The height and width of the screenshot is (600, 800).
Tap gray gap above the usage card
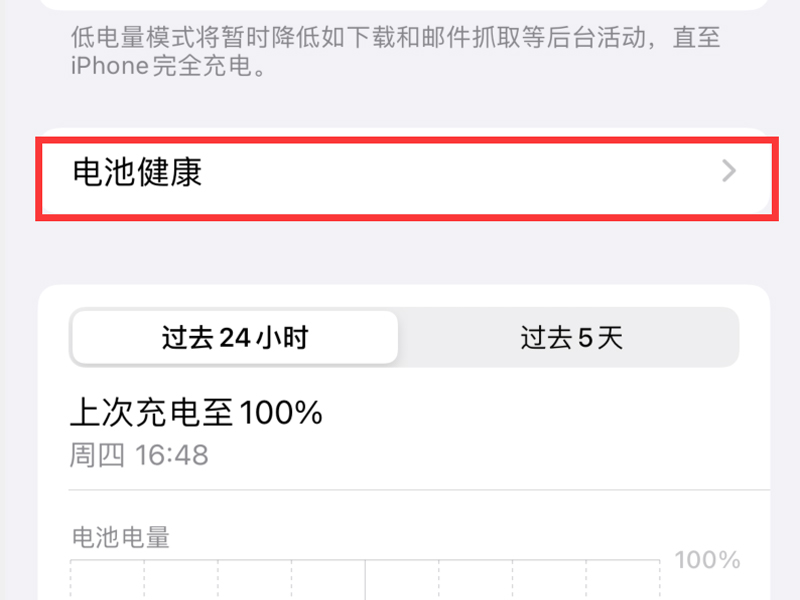click(x=400, y=255)
